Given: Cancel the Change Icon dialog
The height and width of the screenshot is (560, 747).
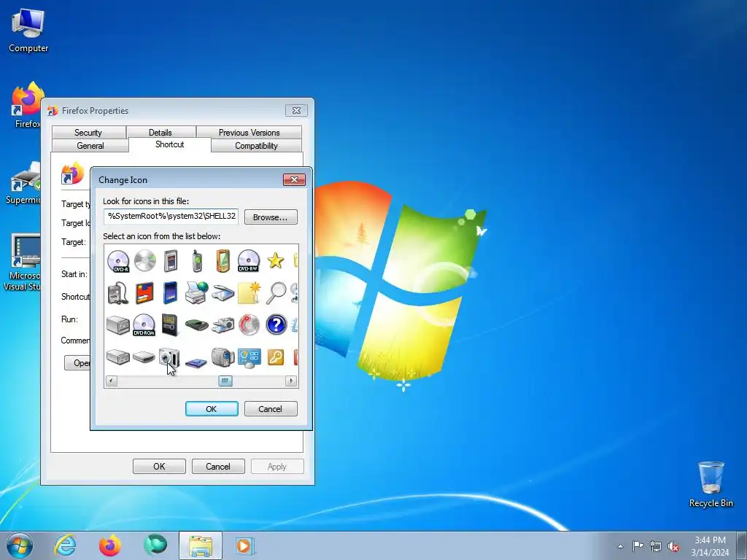Looking at the screenshot, I should pos(271,408).
